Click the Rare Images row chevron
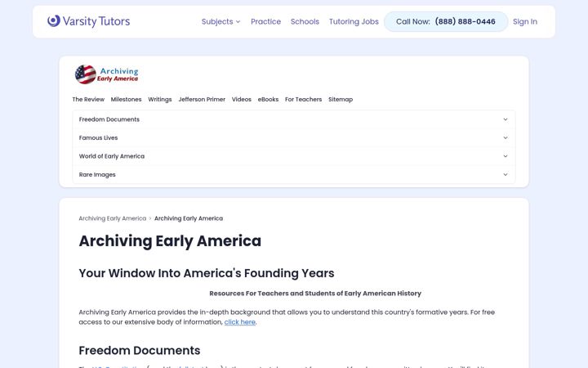588x368 pixels. tap(506, 175)
